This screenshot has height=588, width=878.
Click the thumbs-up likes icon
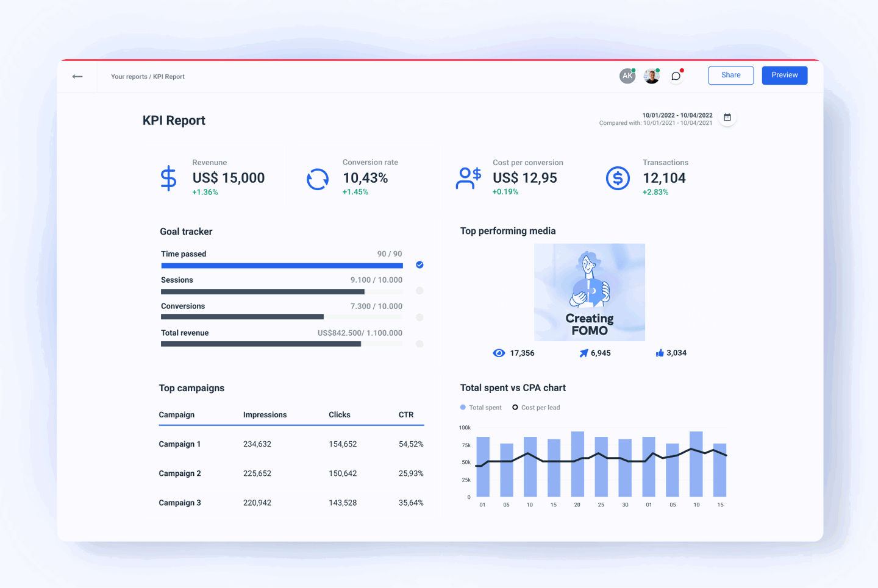659,352
